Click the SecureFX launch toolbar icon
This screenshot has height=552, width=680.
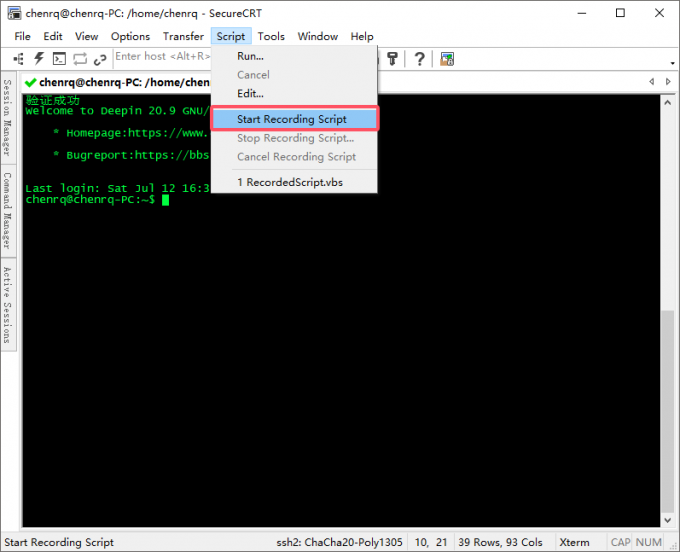pos(447,59)
